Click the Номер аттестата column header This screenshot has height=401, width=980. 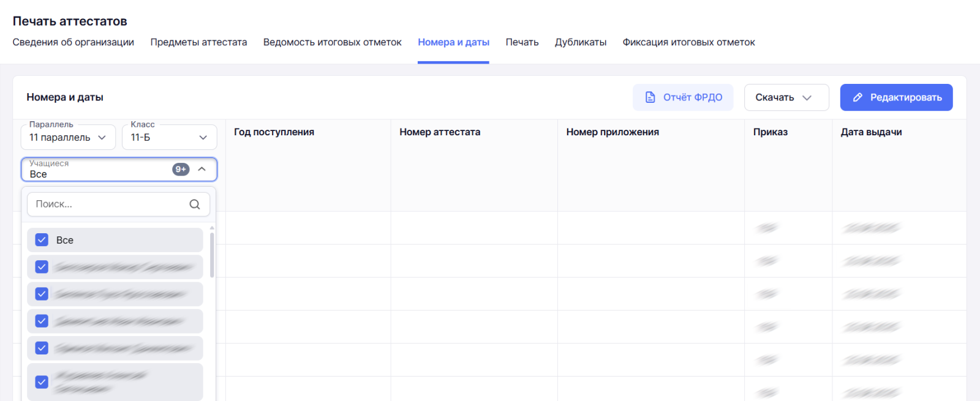pos(440,132)
